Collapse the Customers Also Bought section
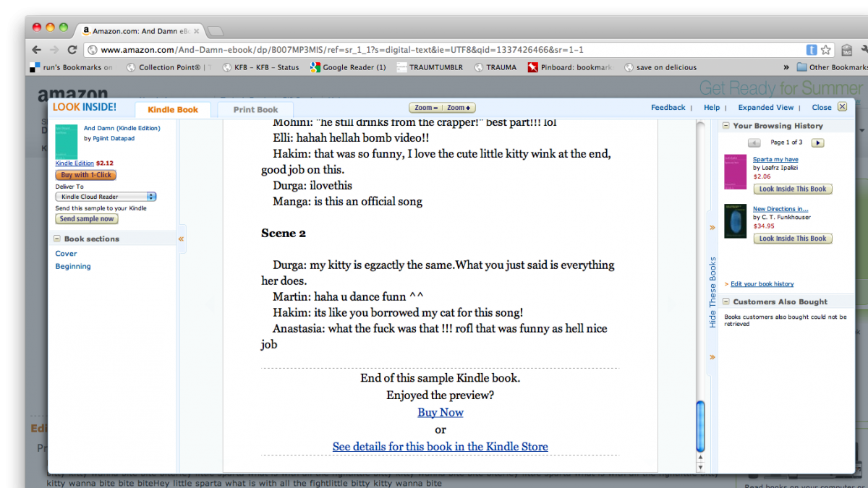The width and height of the screenshot is (868, 488). pyautogui.click(x=726, y=302)
